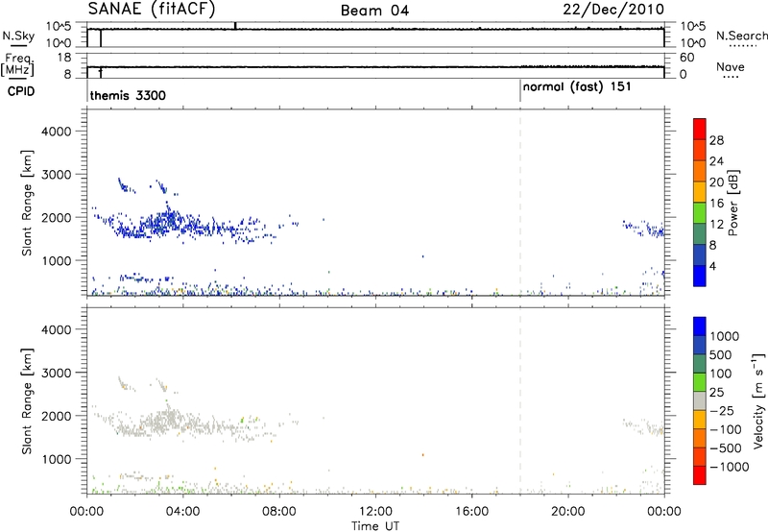Click the SANAE (fitACF) plot title
768x532 pixels.
point(152,10)
